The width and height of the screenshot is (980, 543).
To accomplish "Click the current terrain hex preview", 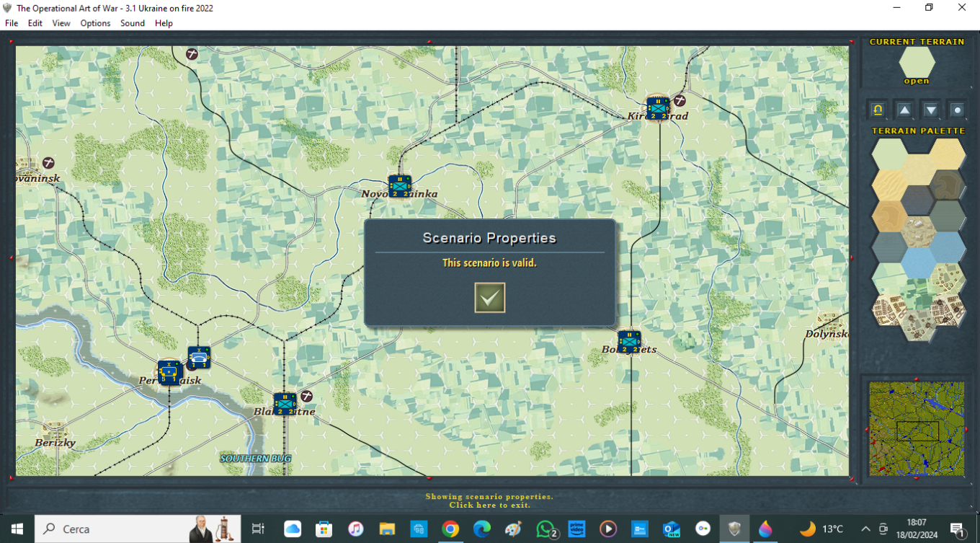I will [917, 63].
